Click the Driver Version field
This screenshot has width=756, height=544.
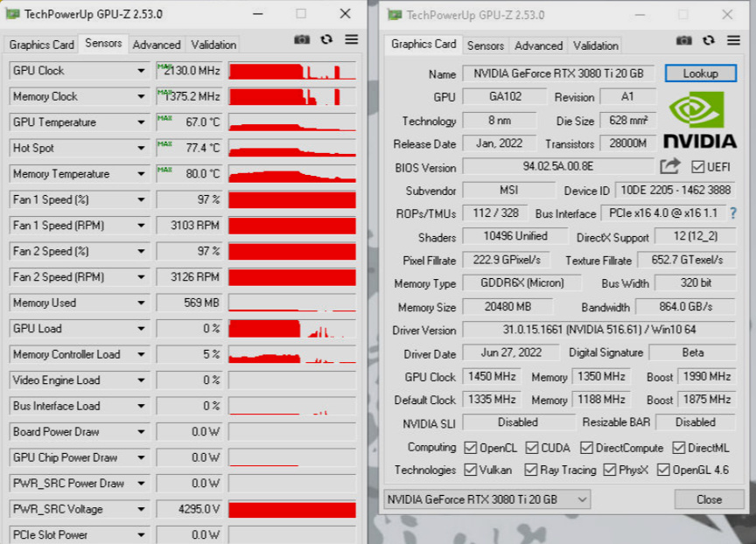pyautogui.click(x=598, y=330)
